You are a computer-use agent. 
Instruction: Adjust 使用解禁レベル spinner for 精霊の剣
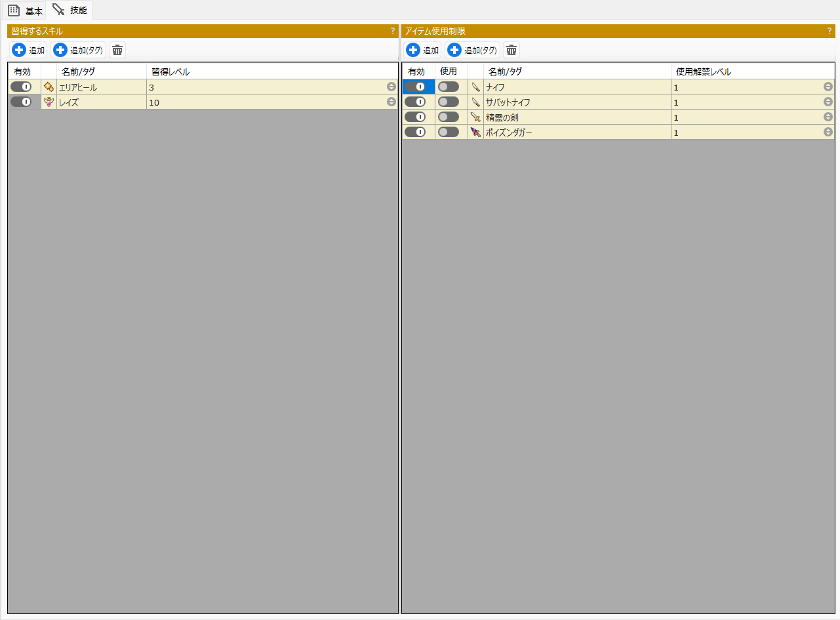[828, 117]
